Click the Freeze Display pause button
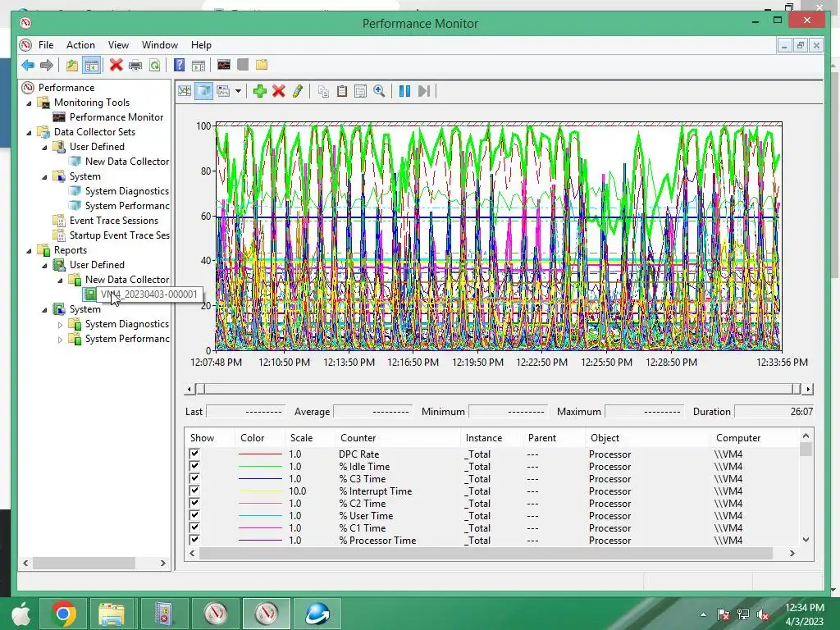Image resolution: width=840 pixels, height=630 pixels. [404, 91]
